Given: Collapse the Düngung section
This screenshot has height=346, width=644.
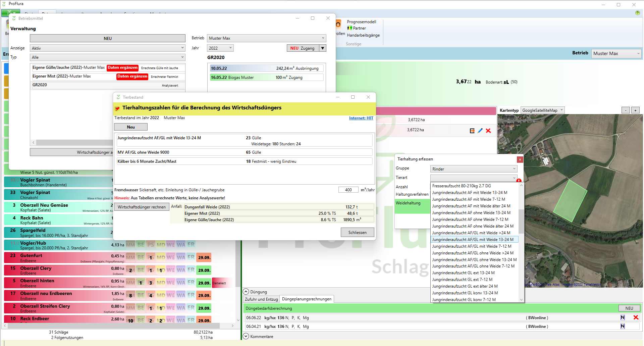Looking at the screenshot, I should click(x=246, y=292).
